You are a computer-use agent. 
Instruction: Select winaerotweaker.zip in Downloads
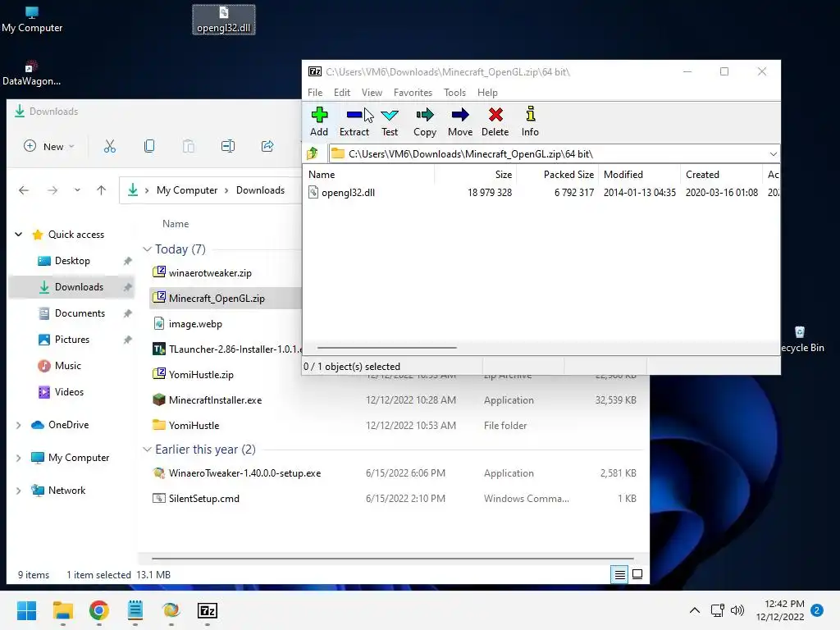coord(210,272)
